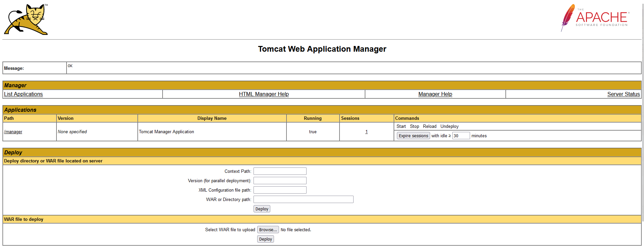The width and height of the screenshot is (644, 249).
Task: Click Browse to select WAR file
Action: coord(268,230)
